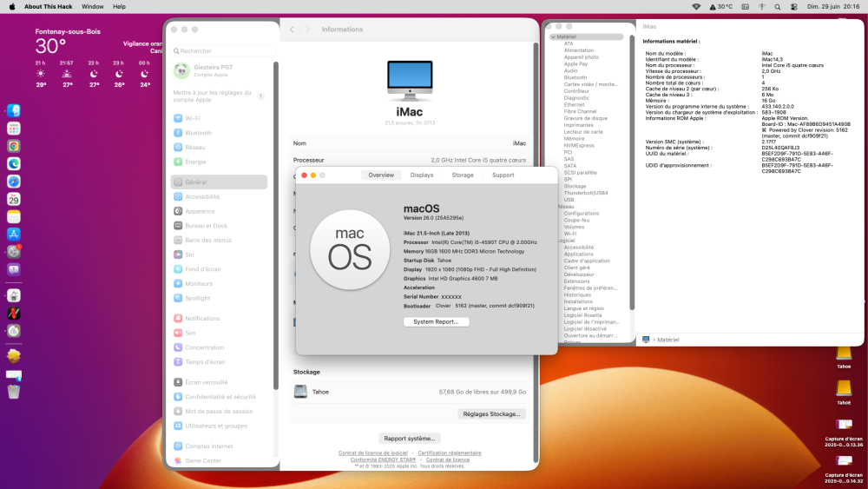868x489 pixels.
Task: Click Spotlight icon in menu bar
Action: pos(777,7)
